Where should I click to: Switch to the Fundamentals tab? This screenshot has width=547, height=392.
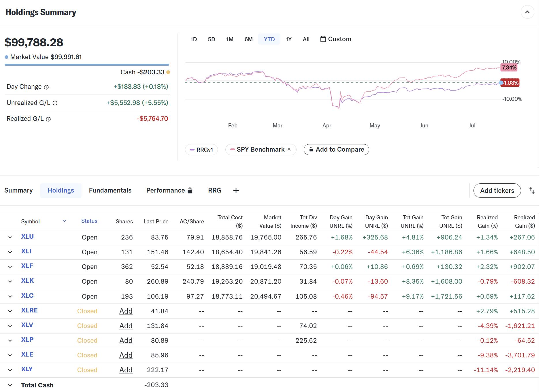110,191
